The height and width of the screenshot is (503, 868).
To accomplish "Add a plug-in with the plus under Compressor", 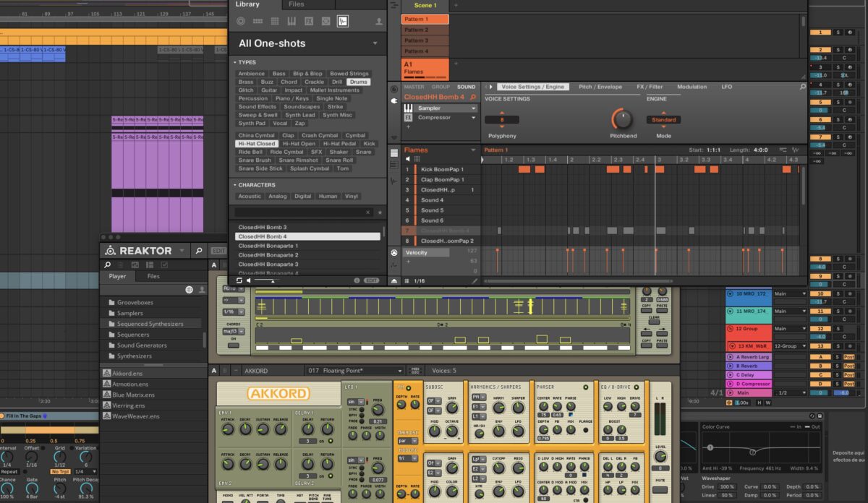I will (x=407, y=126).
